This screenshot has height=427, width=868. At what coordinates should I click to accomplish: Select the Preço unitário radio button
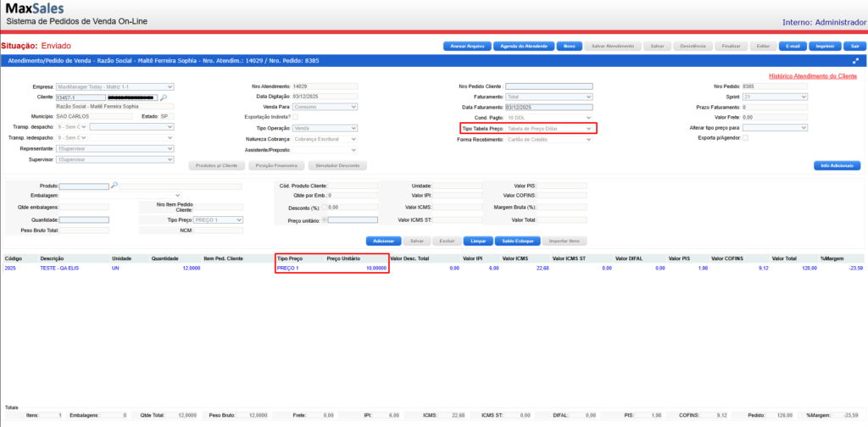[324, 220]
